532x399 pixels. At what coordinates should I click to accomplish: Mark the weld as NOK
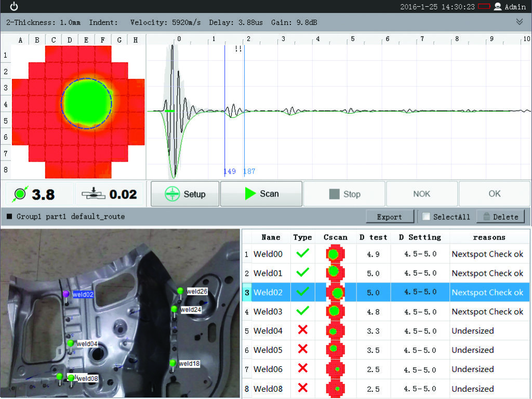(421, 194)
